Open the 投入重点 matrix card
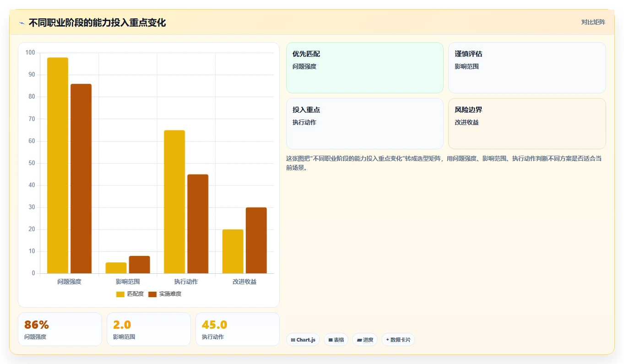624x364 pixels. click(365, 124)
